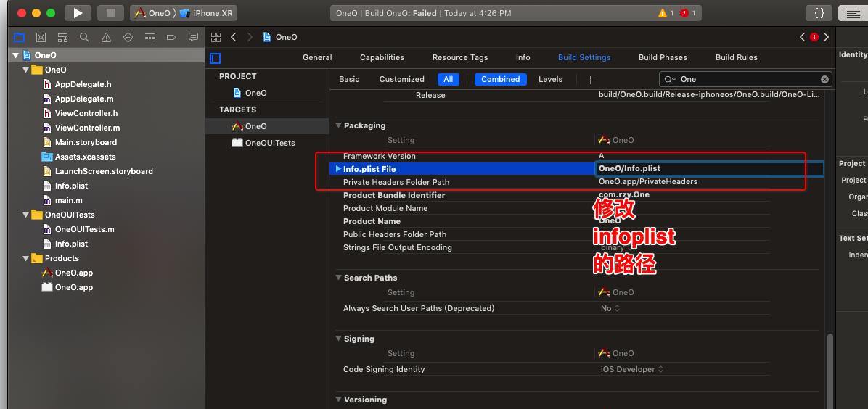This screenshot has width=868, height=409.
Task: Collapse the OneO project root
Action: coord(15,55)
